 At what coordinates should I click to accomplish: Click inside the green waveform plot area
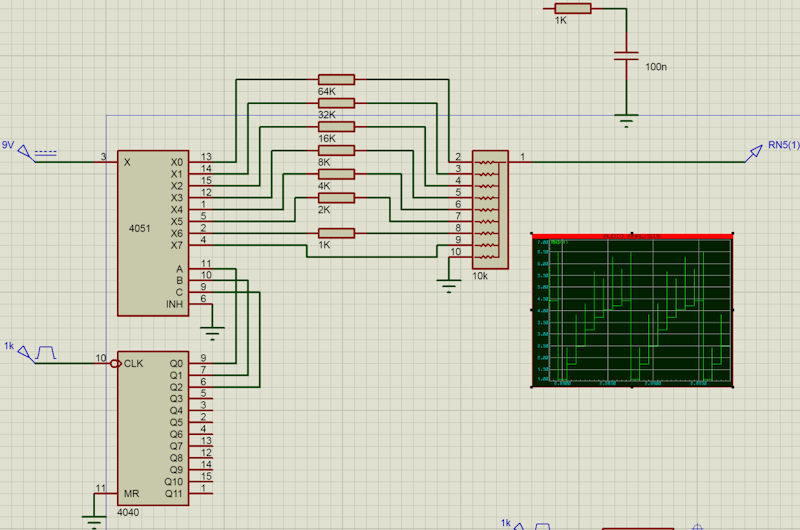coord(640,310)
